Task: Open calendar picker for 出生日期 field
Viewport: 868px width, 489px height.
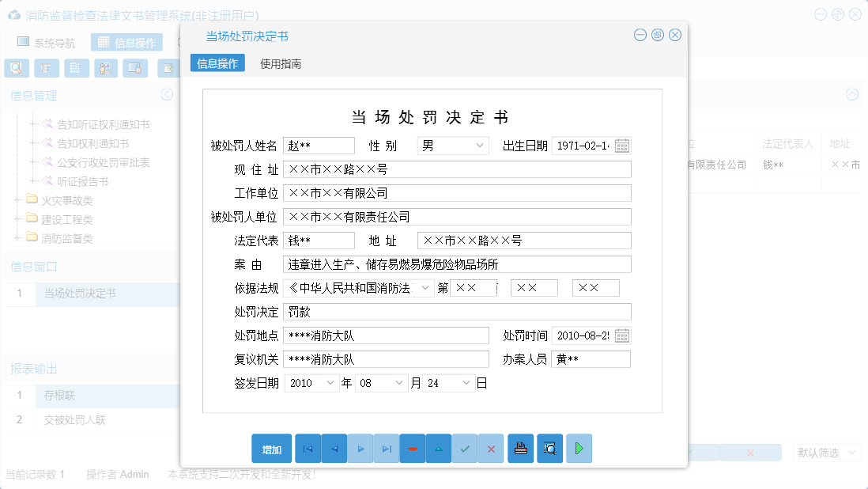Action: 622,145
